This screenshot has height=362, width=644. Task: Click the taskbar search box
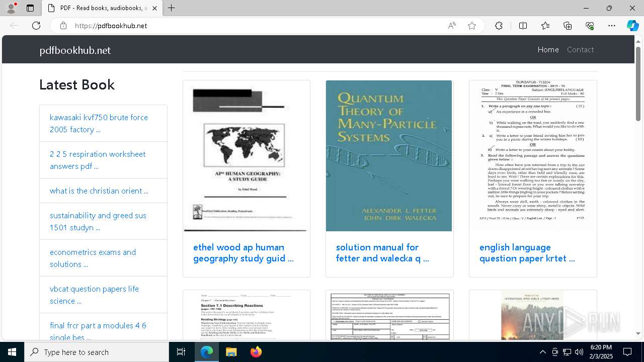pos(97,352)
